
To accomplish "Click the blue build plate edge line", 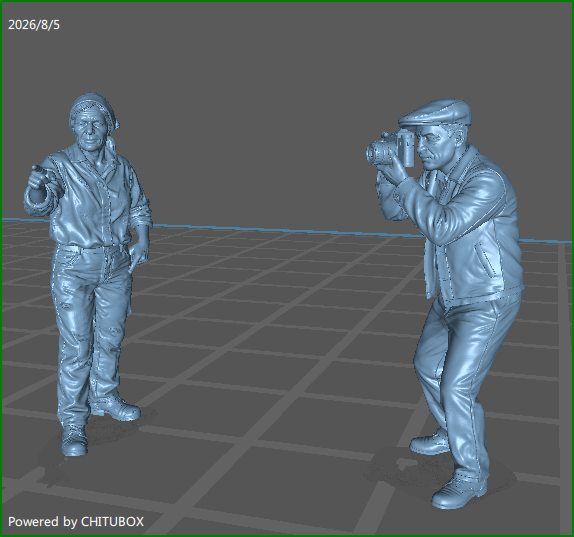I will [286, 230].
